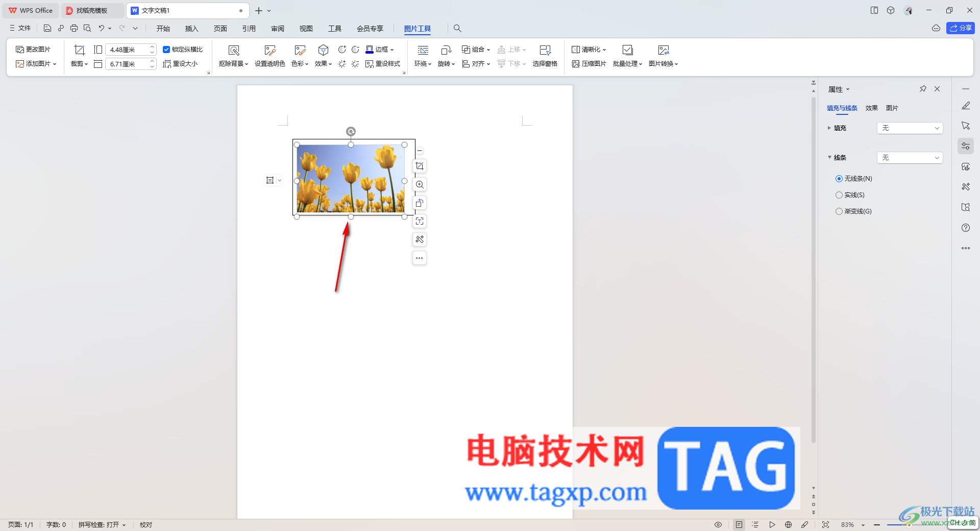Open the Group (组合) dropdown

pyautogui.click(x=476, y=50)
